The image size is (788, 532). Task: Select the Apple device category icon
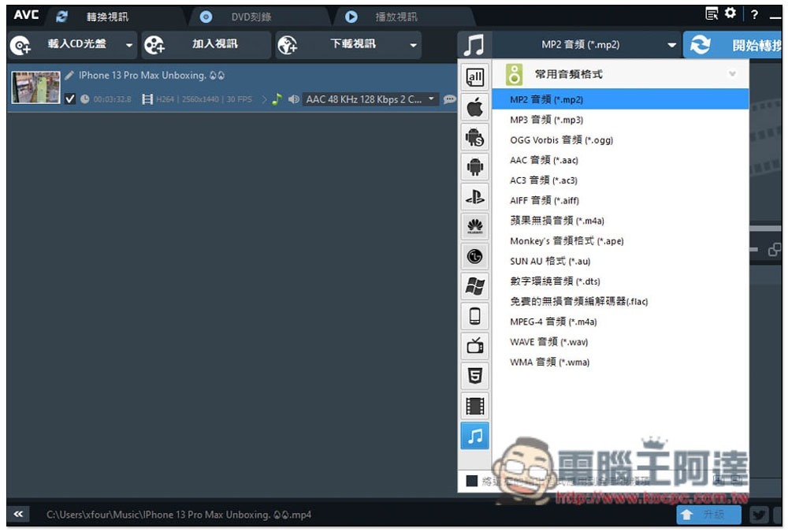point(474,107)
